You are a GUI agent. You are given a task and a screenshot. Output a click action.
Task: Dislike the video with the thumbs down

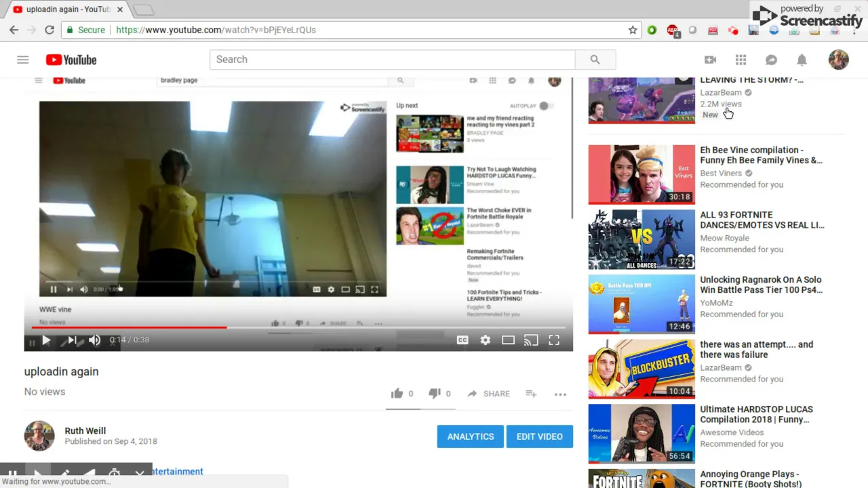point(435,394)
